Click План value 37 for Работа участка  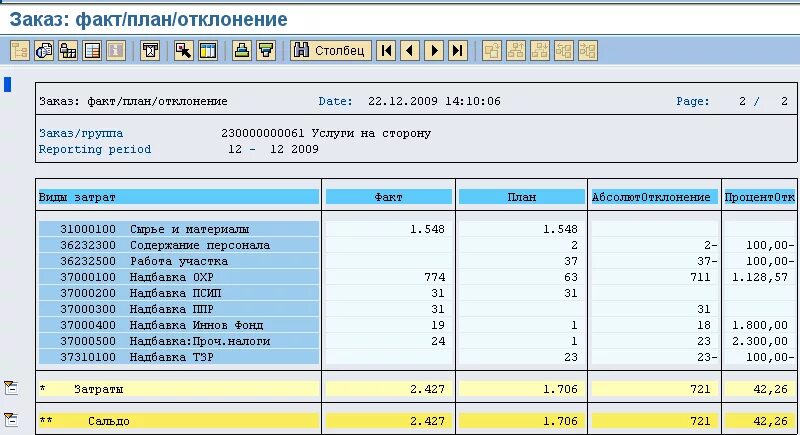click(x=570, y=261)
